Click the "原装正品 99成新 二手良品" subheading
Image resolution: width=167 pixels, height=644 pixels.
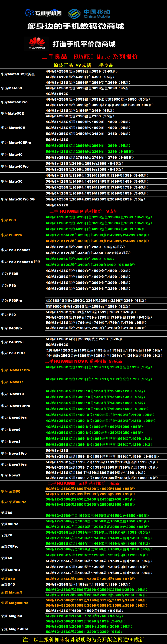click(x=84, y=65)
